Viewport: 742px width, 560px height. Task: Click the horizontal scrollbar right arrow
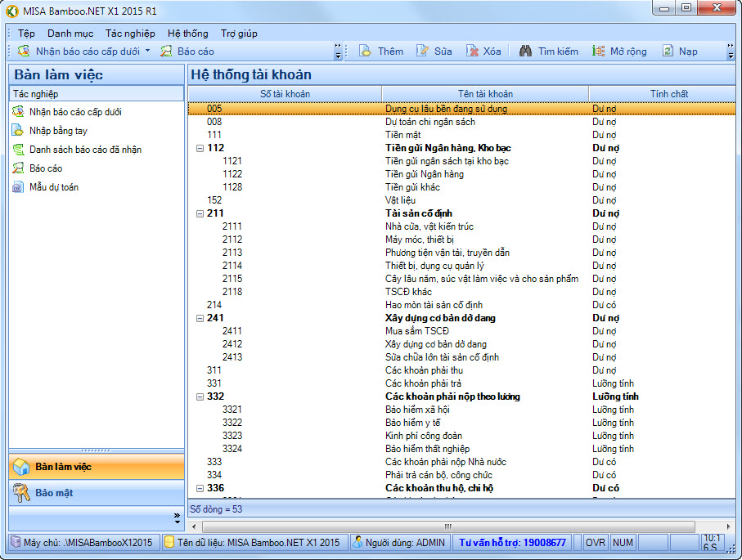728,526
